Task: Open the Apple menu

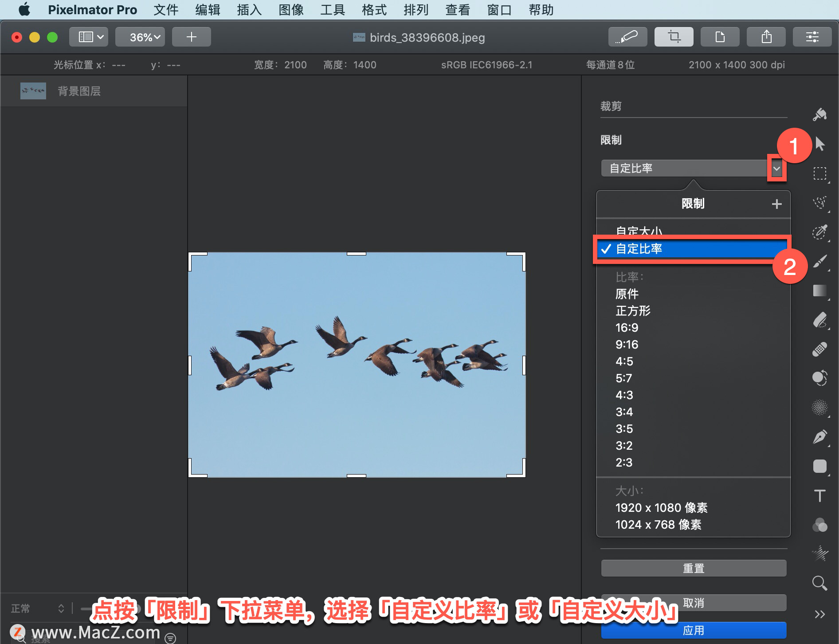Action: coord(24,9)
